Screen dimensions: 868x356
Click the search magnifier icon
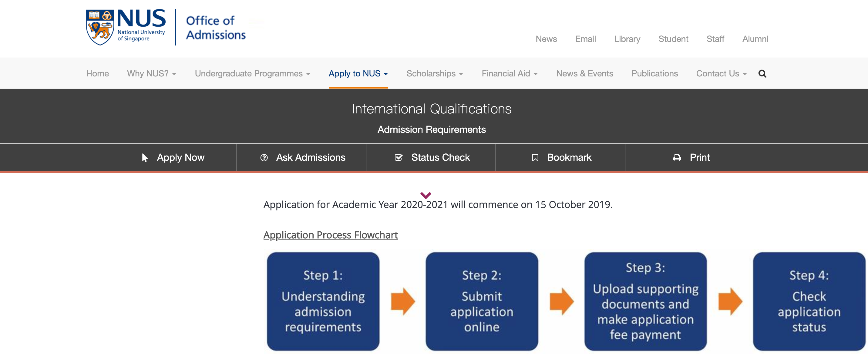(762, 73)
